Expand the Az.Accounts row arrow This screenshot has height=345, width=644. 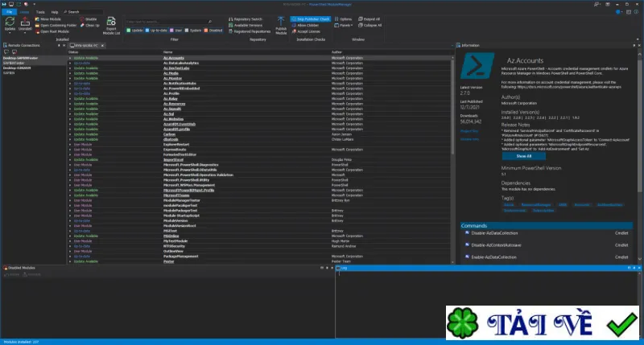[70, 58]
